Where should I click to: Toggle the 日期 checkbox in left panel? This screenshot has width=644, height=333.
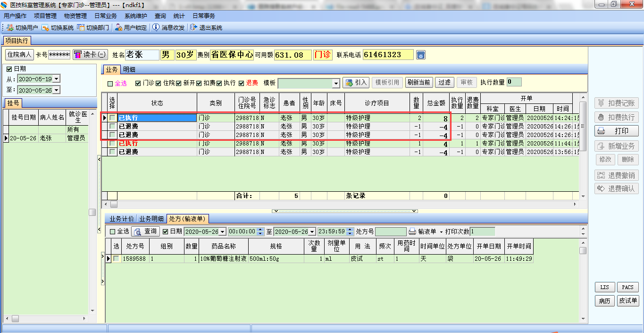coord(9,69)
